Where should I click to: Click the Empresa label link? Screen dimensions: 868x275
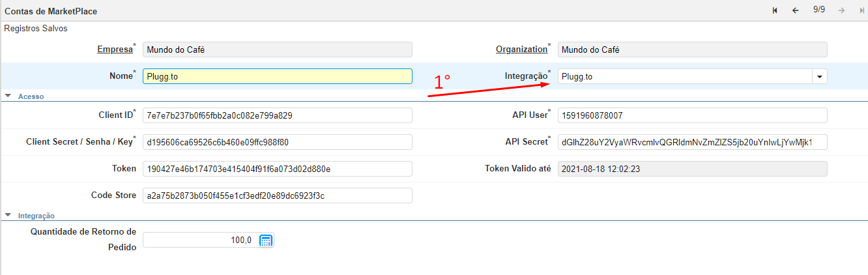(115, 50)
